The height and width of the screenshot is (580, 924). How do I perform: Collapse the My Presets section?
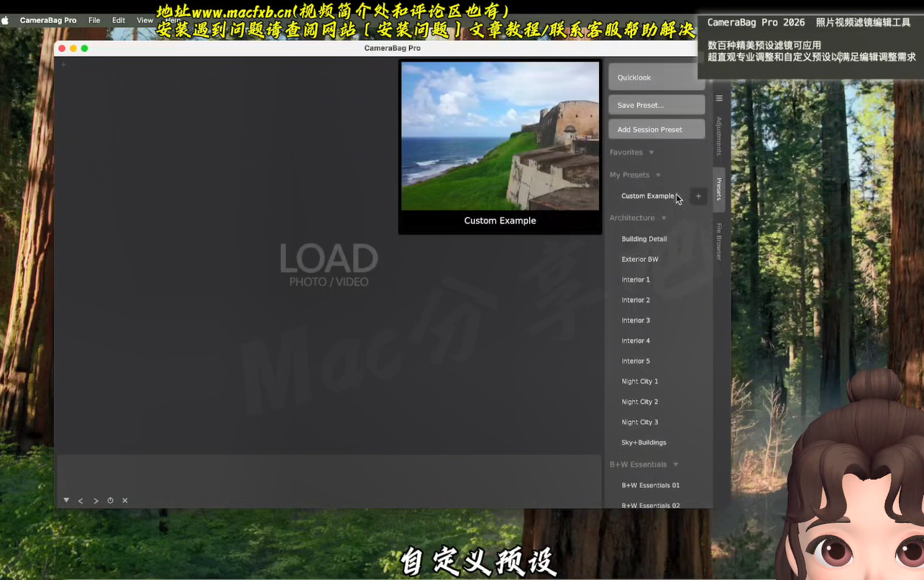click(658, 175)
